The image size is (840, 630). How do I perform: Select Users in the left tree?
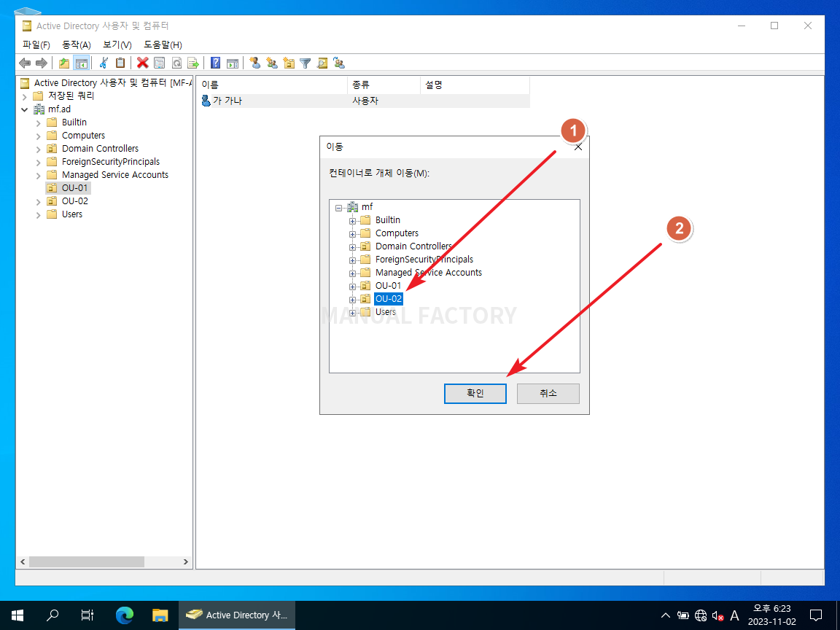click(72, 214)
